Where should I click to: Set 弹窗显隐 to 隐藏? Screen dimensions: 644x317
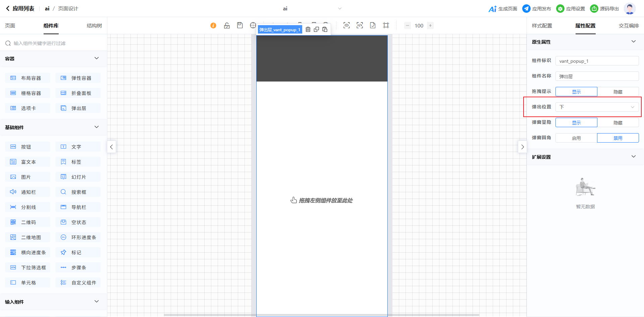pos(618,122)
